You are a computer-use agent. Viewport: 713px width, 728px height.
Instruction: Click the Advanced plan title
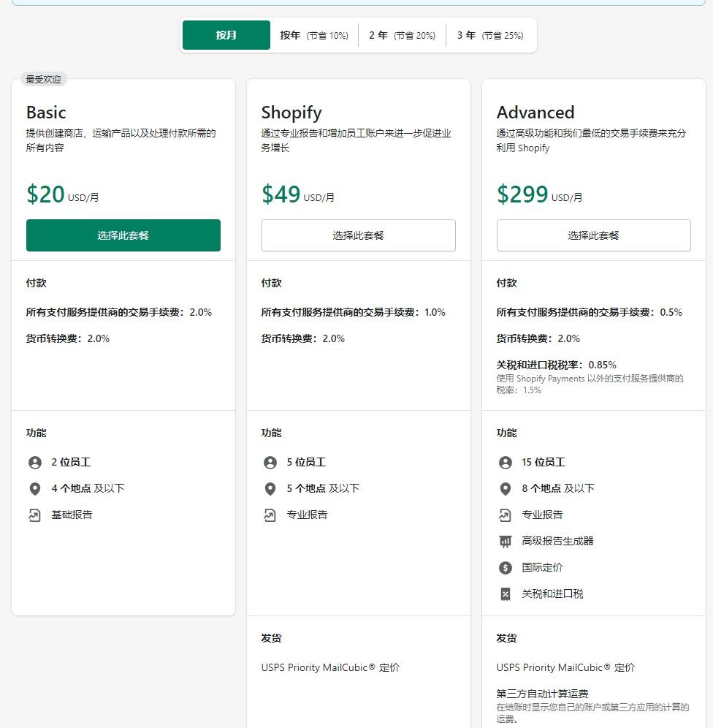(535, 113)
